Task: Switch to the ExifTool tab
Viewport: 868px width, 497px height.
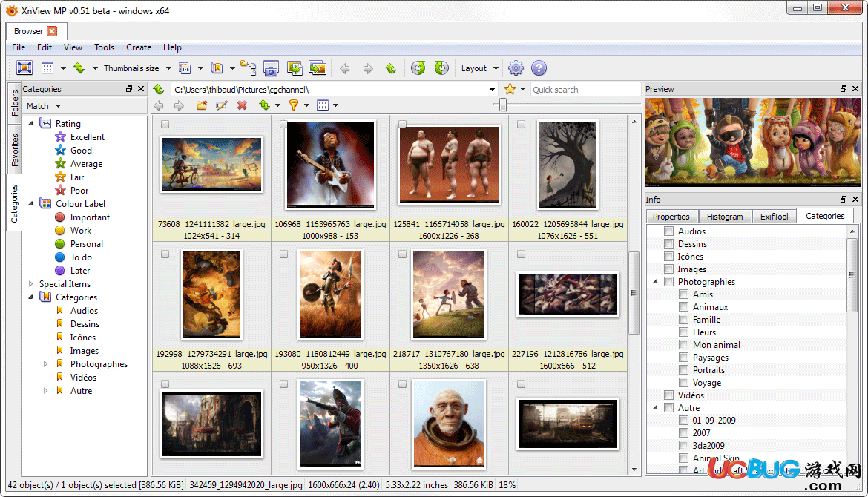Action: pos(774,217)
